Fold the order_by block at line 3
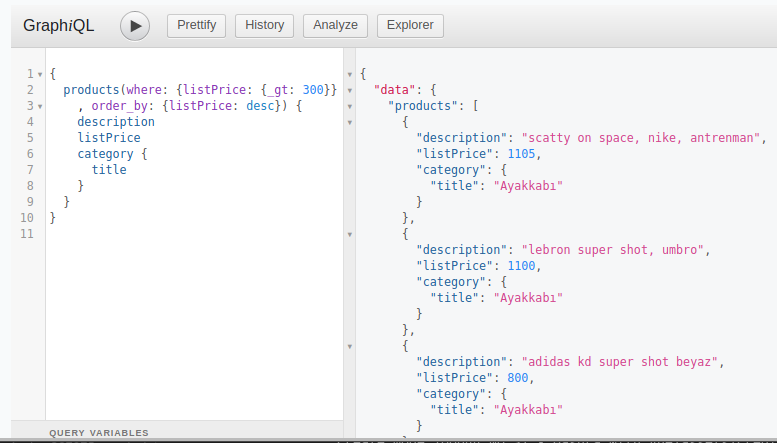The image size is (777, 443). click(x=39, y=106)
